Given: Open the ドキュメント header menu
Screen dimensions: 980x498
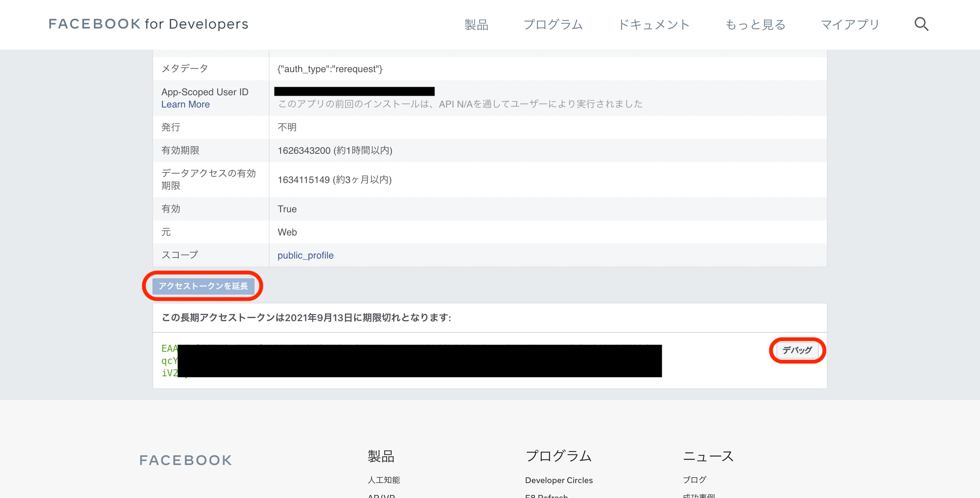Looking at the screenshot, I should point(654,24).
